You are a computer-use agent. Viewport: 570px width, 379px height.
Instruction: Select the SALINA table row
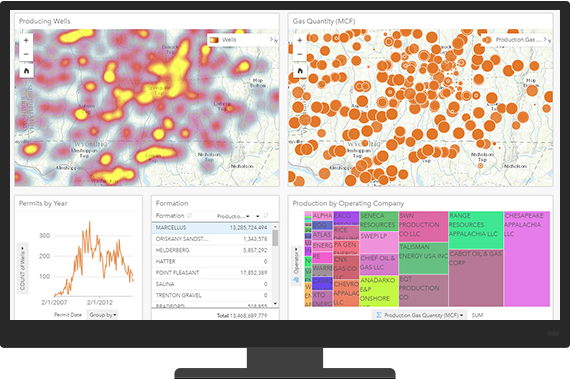212,284
